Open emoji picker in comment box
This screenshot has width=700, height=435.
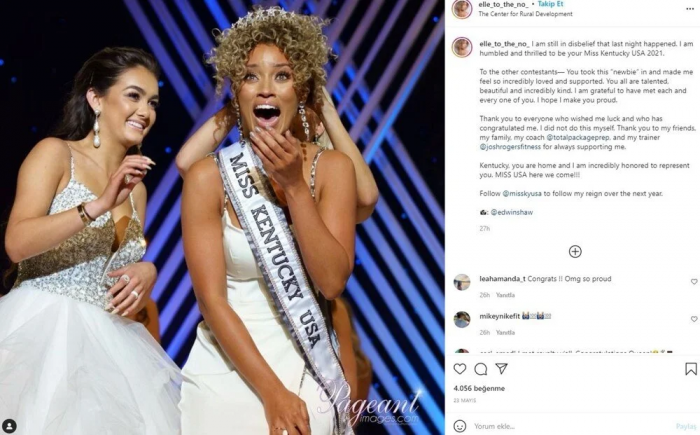pyautogui.click(x=460, y=426)
